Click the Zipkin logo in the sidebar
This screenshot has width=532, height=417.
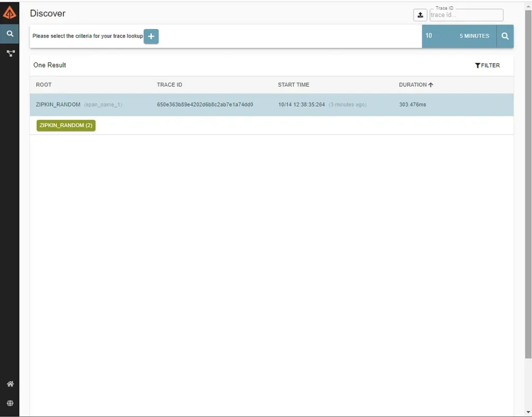tap(9, 12)
